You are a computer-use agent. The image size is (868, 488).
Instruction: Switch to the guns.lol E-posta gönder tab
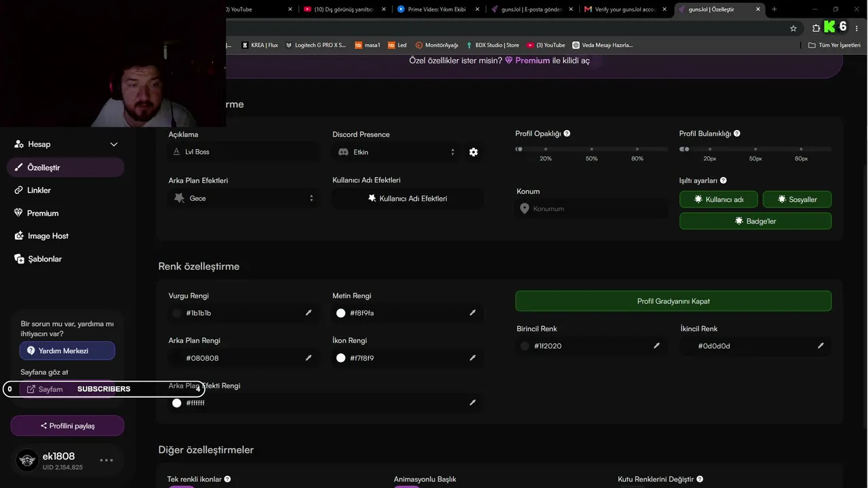[x=532, y=9]
